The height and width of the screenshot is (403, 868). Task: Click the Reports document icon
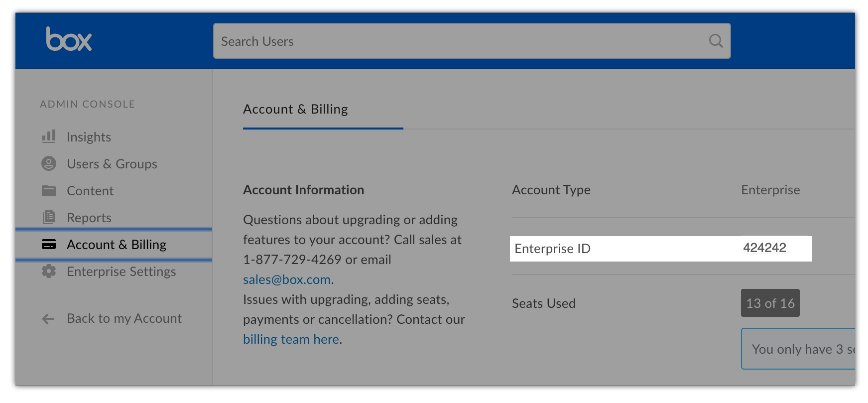(49, 217)
